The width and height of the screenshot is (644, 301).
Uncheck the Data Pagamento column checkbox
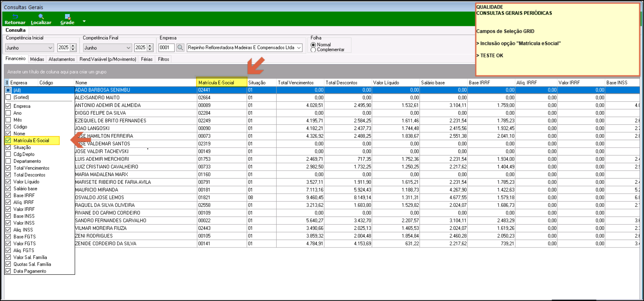(8, 271)
